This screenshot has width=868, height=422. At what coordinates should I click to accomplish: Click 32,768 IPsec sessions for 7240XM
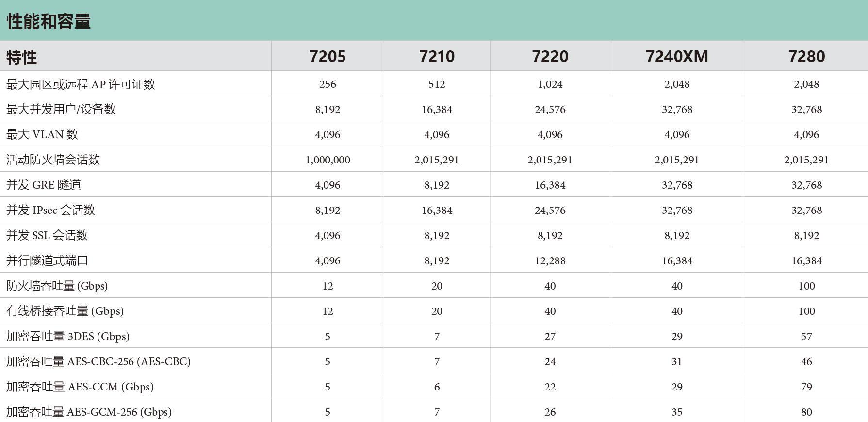tap(677, 211)
